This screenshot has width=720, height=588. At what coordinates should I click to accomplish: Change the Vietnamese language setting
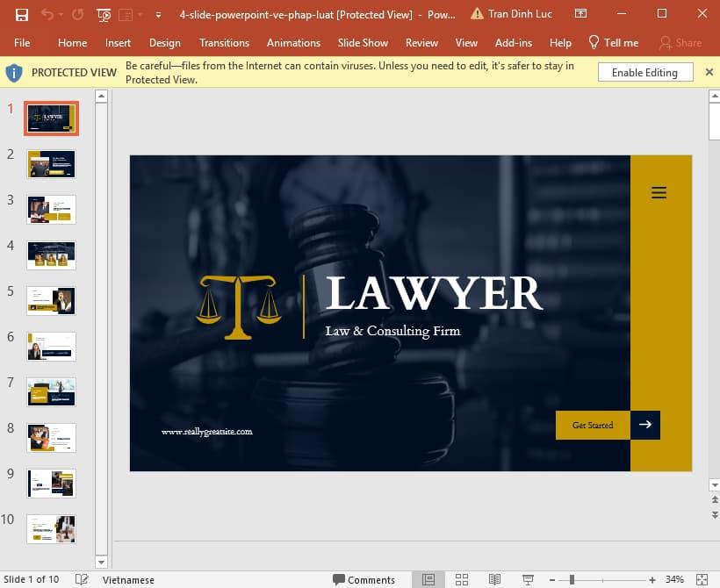(x=128, y=579)
